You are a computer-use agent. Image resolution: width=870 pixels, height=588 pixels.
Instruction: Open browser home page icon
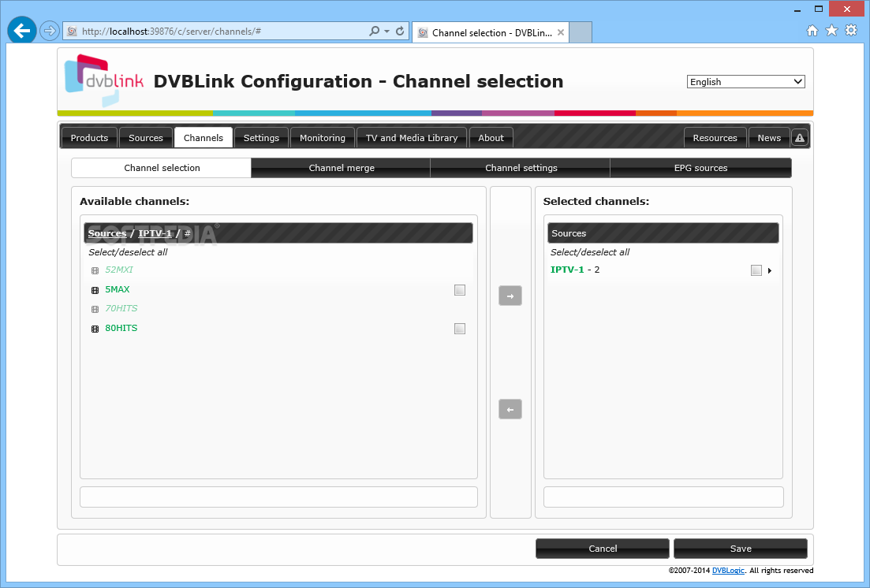point(812,31)
